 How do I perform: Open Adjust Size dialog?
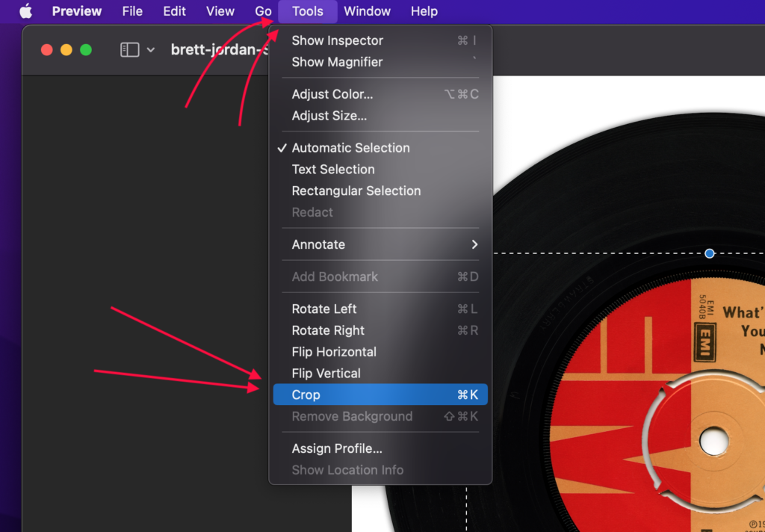380,116
